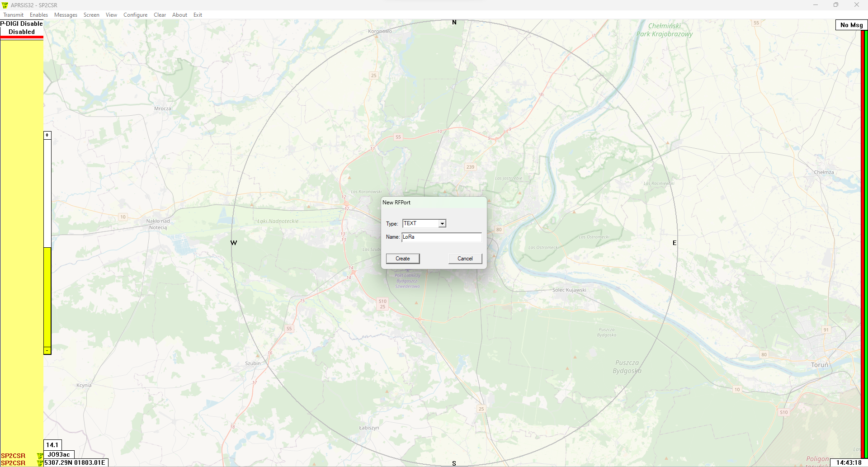868x467 pixels.
Task: Toggle the P-DIGI Disable status box
Action: tap(22, 28)
